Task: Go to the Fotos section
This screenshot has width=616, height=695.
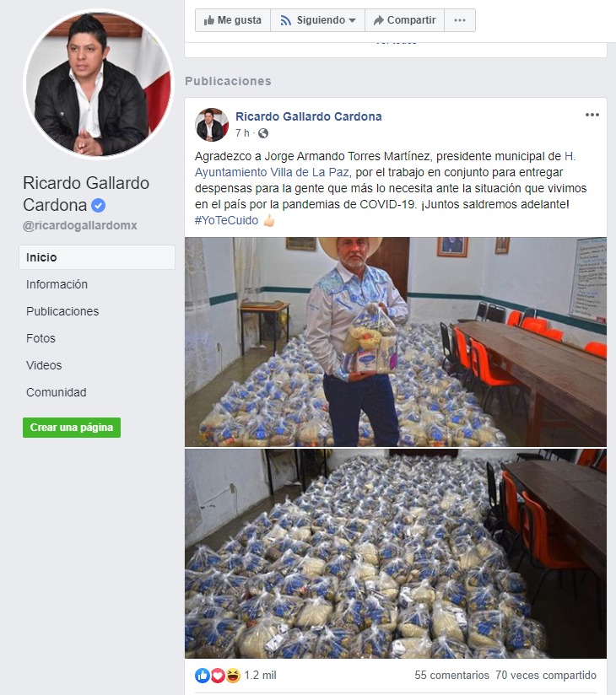Action: (x=41, y=338)
